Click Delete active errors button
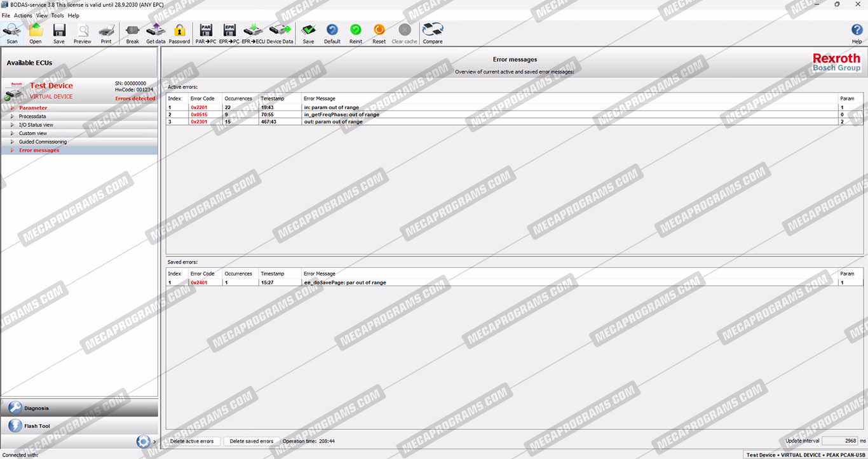 [193, 441]
